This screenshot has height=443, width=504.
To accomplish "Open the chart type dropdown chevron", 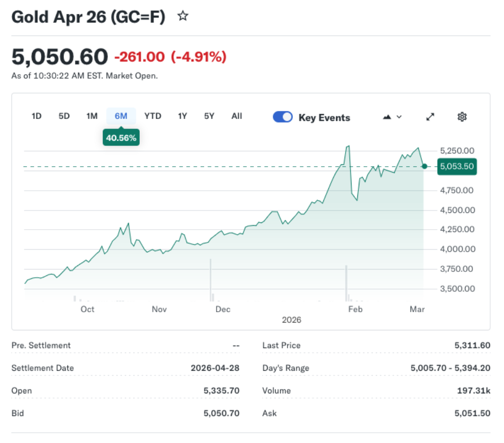I will click(399, 117).
